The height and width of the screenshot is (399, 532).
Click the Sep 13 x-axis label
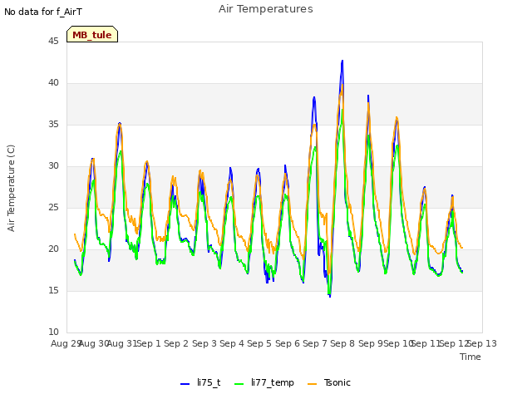(482, 343)
